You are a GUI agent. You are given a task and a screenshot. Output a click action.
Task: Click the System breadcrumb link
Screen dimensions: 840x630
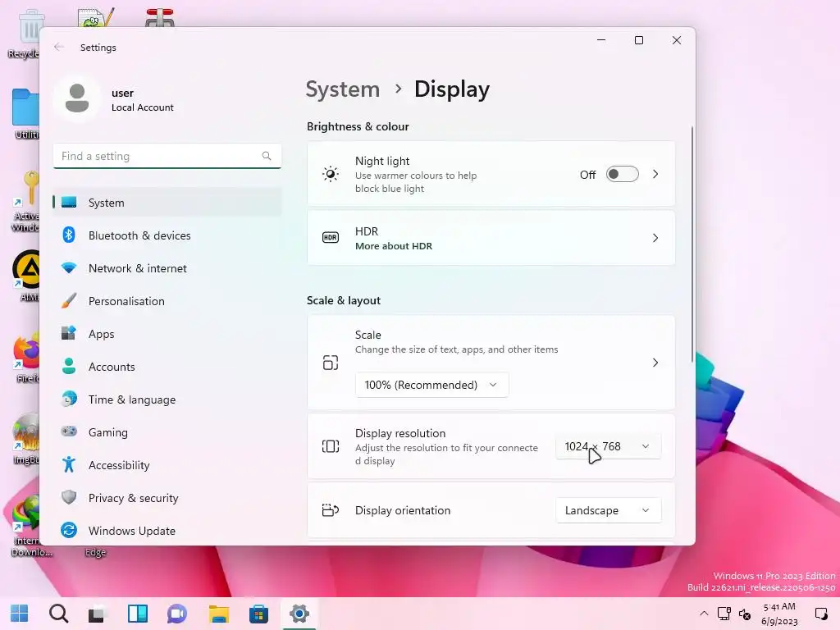(x=343, y=89)
